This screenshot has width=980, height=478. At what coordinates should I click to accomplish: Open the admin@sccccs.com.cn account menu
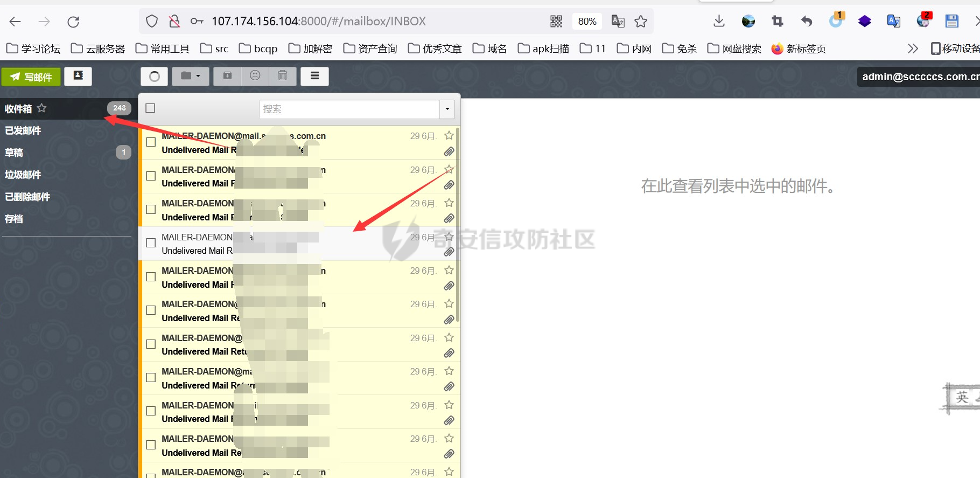(919, 77)
